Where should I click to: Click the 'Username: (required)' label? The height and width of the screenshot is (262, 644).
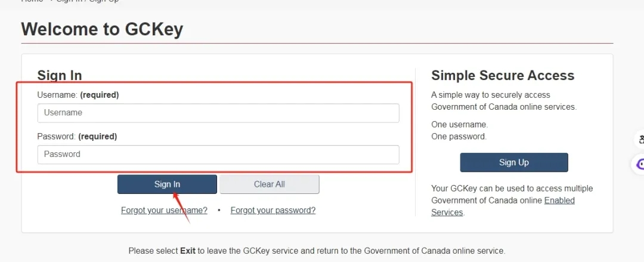78,95
